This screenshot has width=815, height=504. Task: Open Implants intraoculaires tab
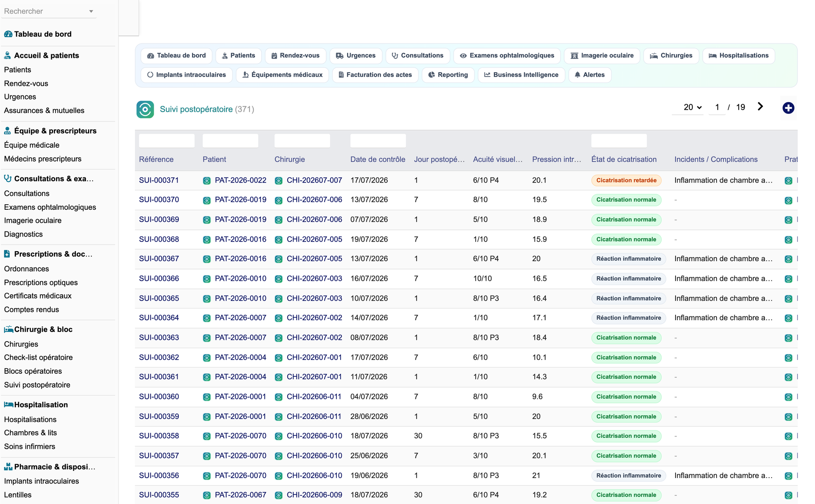point(186,75)
